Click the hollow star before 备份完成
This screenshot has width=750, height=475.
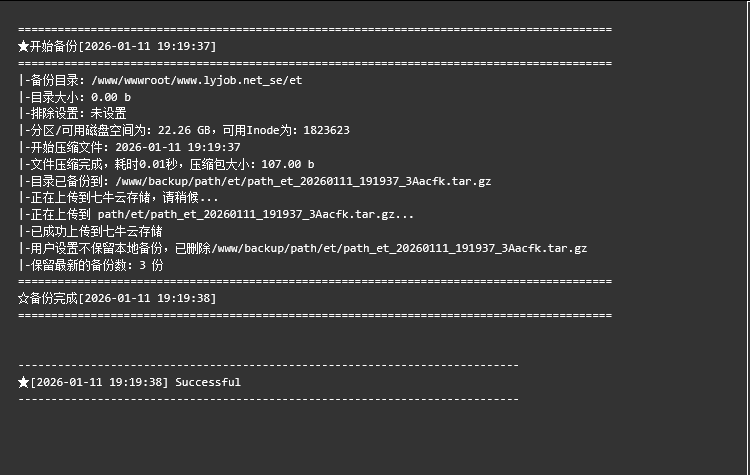coord(24,298)
